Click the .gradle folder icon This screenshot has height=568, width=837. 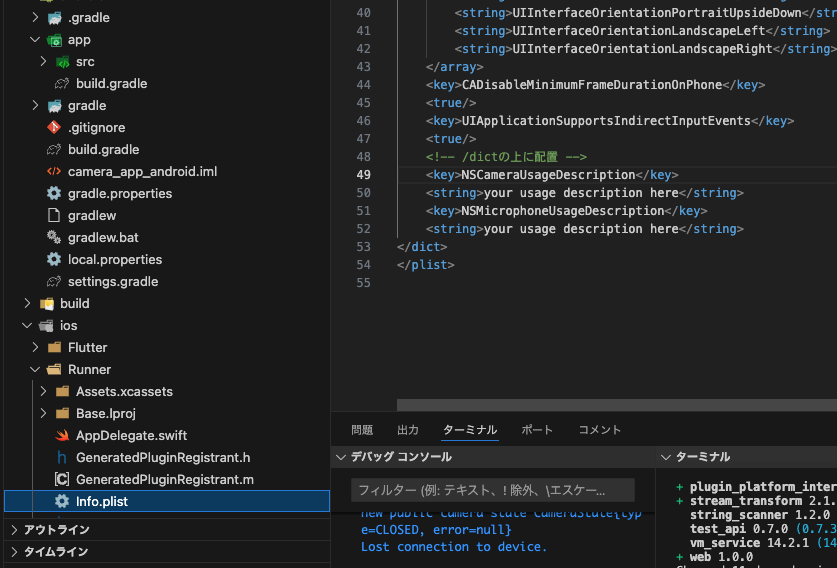[54, 18]
